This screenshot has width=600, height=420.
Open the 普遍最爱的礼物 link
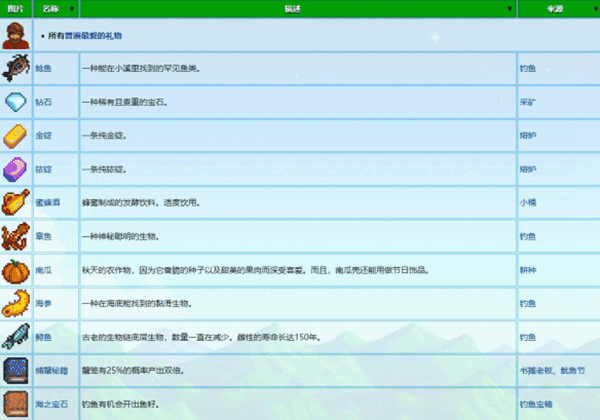click(93, 36)
